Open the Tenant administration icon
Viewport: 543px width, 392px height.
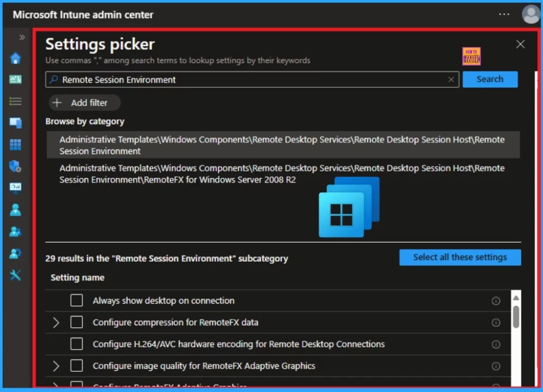coord(15,254)
